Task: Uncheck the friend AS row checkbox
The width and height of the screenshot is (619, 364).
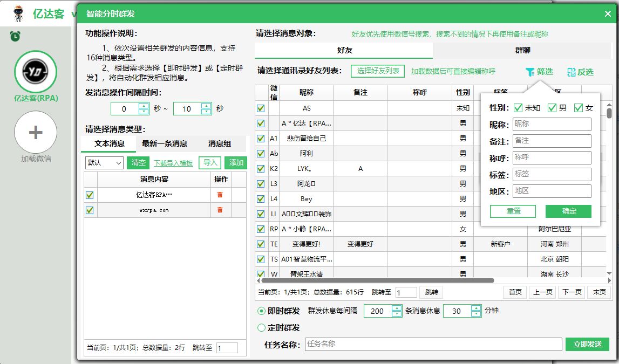Action: 261,108
